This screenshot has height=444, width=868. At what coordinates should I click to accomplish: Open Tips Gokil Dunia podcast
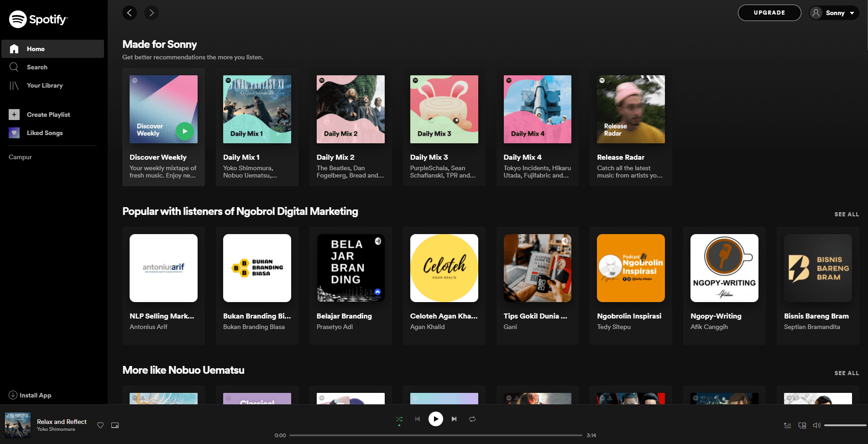pos(538,286)
